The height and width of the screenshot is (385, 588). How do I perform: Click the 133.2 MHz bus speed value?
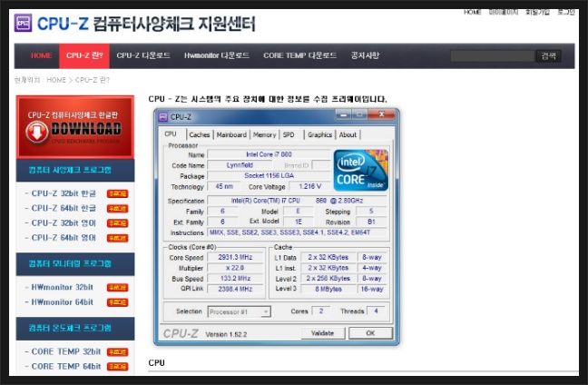pos(235,279)
